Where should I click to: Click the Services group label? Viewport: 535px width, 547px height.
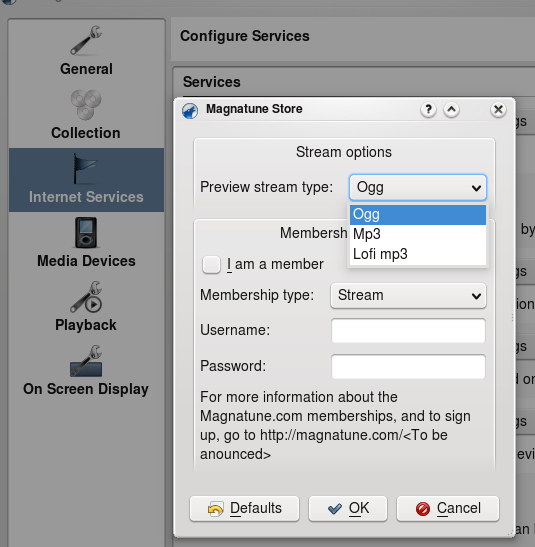[212, 82]
